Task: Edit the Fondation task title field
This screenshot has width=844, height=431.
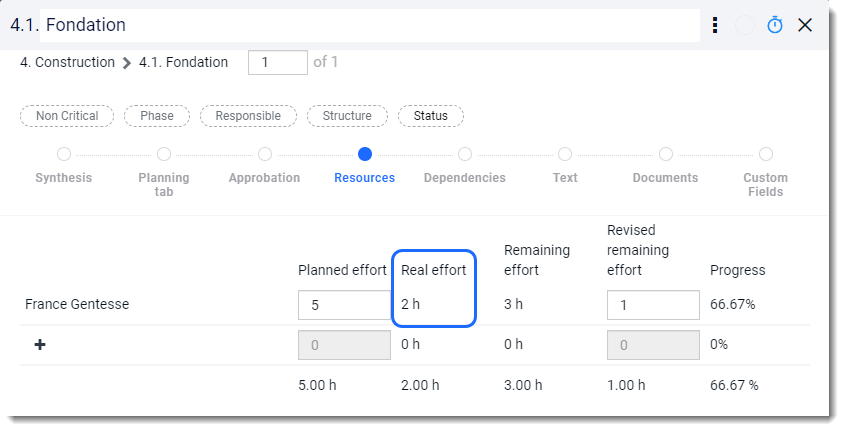Action: (370, 25)
